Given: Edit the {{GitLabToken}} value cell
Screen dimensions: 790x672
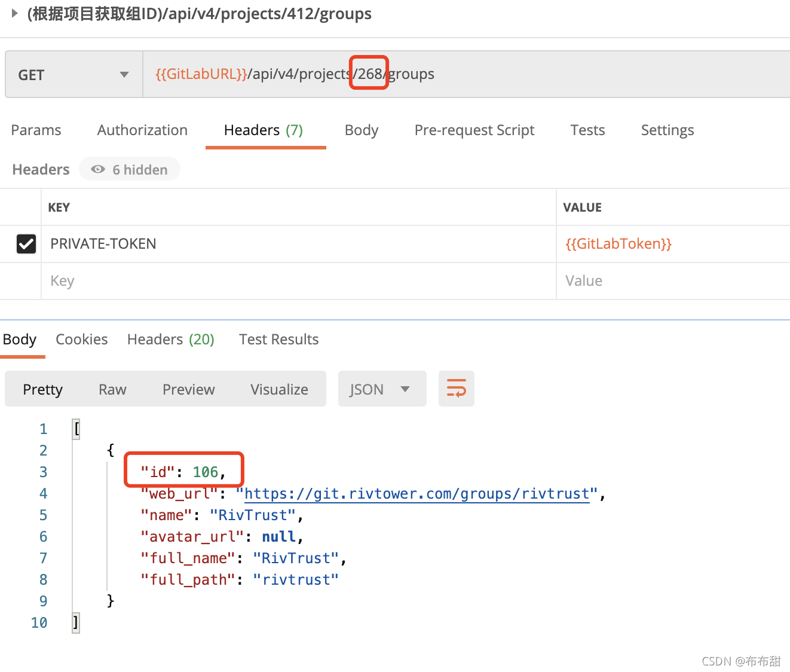Looking at the screenshot, I should [x=673, y=244].
